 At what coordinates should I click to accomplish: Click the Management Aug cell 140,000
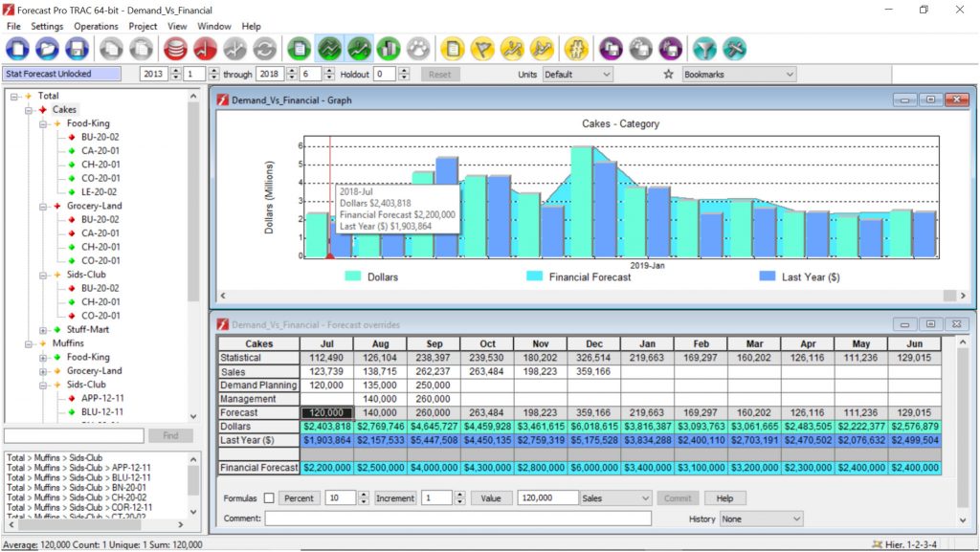[380, 399]
